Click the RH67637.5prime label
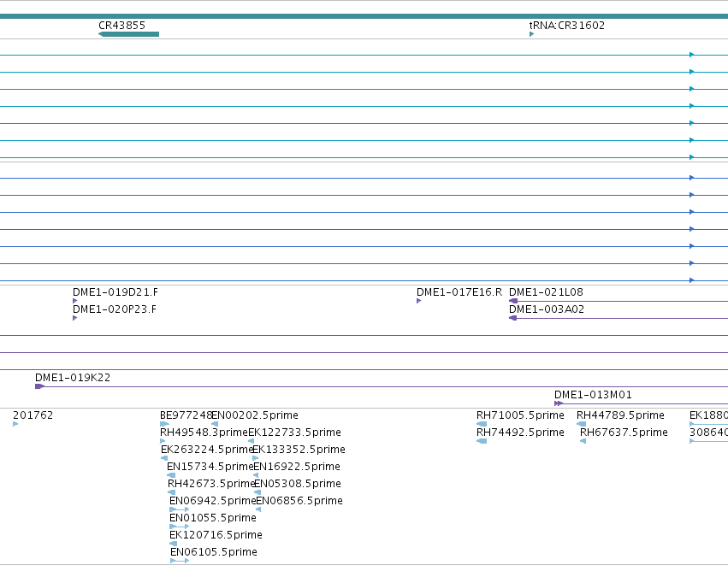Screen dimensions: 728x565 [624, 432]
